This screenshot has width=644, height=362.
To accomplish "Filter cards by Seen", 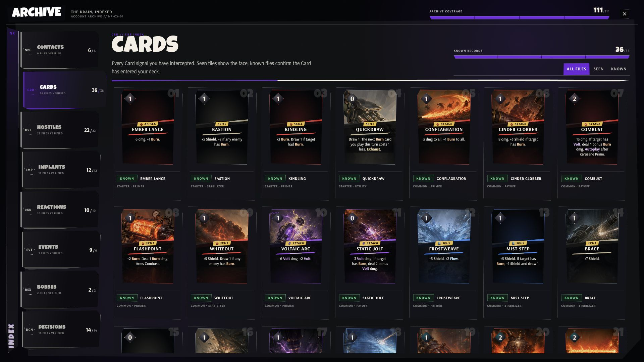I will tap(598, 69).
